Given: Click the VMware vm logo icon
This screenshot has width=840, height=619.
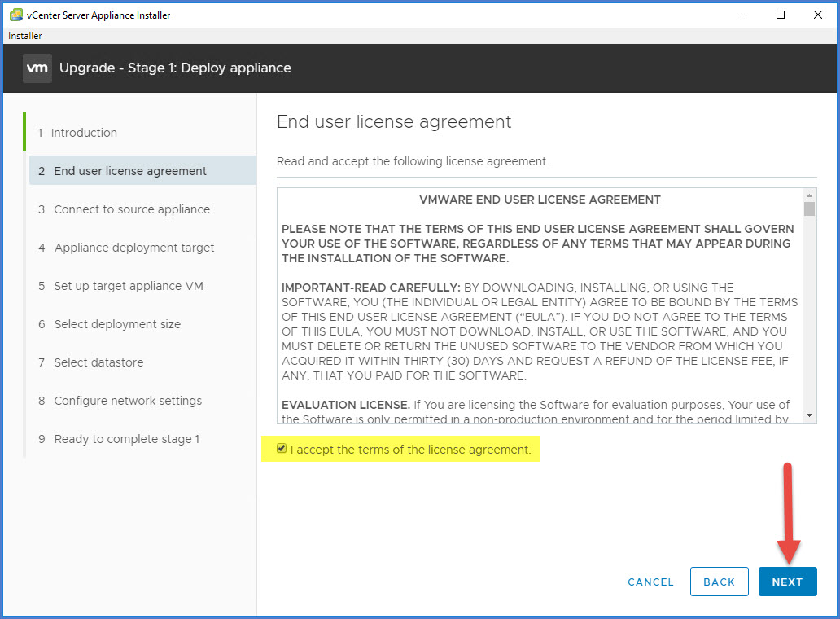Looking at the screenshot, I should (37, 68).
